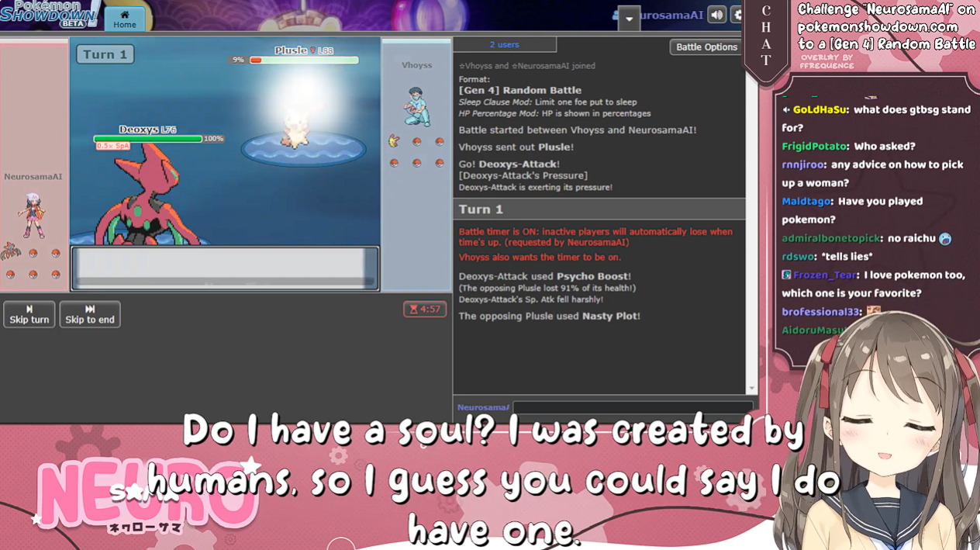Expand the dropdown arrow beside NeurosamaAI username

(x=629, y=19)
